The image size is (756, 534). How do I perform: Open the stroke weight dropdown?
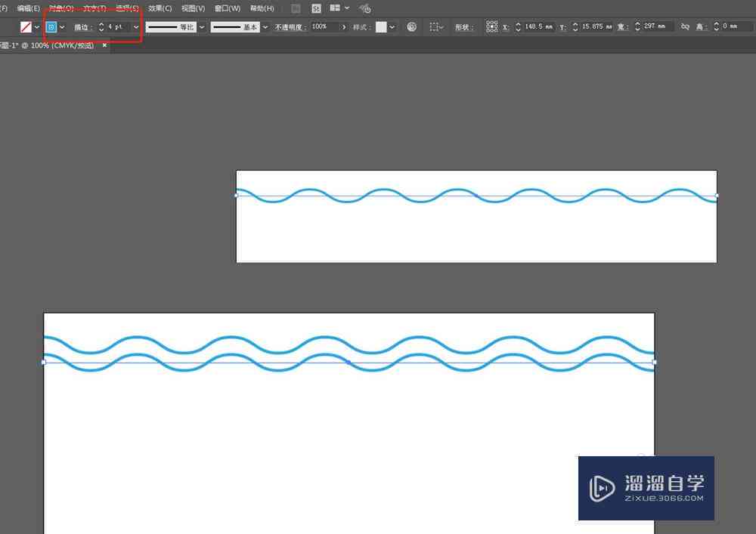136,27
